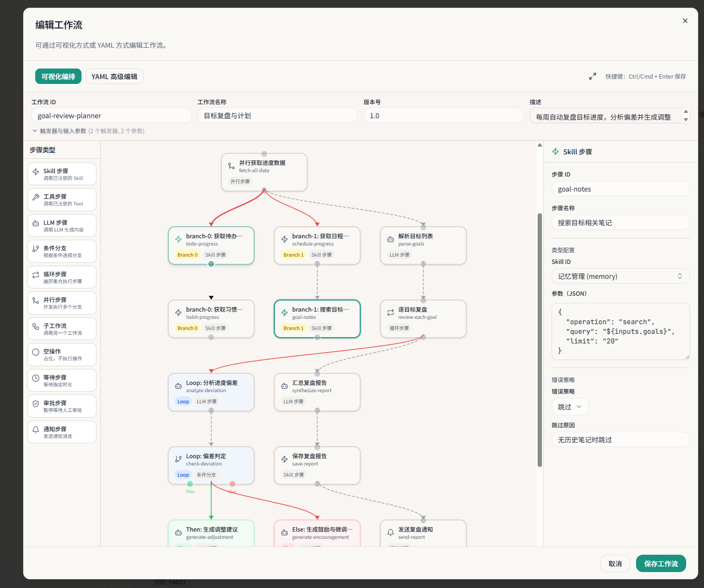The width and height of the screenshot is (704, 588).
Task: Click the 参数 JSON textarea
Action: [x=621, y=331]
